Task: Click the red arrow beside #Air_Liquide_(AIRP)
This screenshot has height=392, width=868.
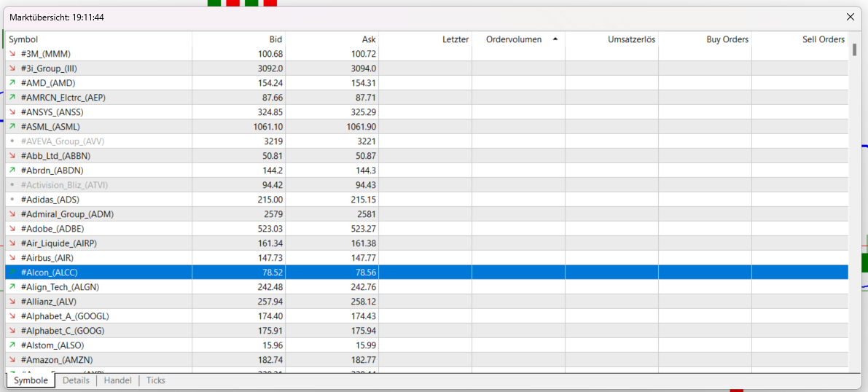Action: pos(12,243)
